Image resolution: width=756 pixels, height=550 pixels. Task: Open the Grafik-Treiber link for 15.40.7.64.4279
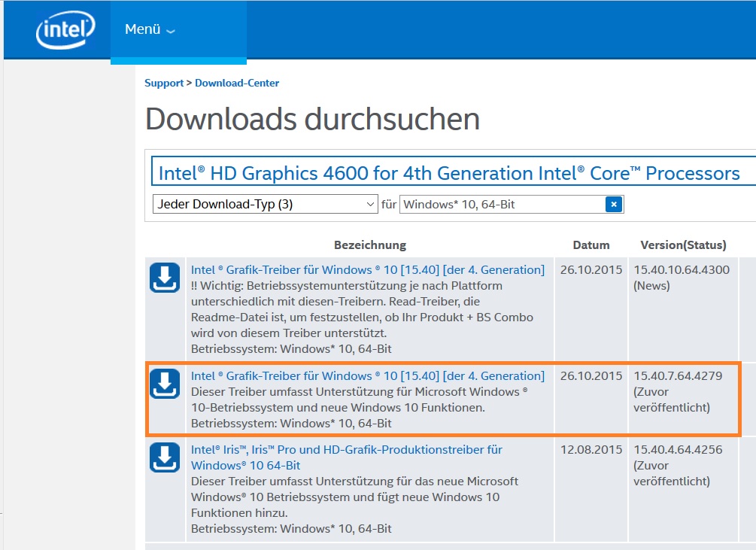point(368,375)
